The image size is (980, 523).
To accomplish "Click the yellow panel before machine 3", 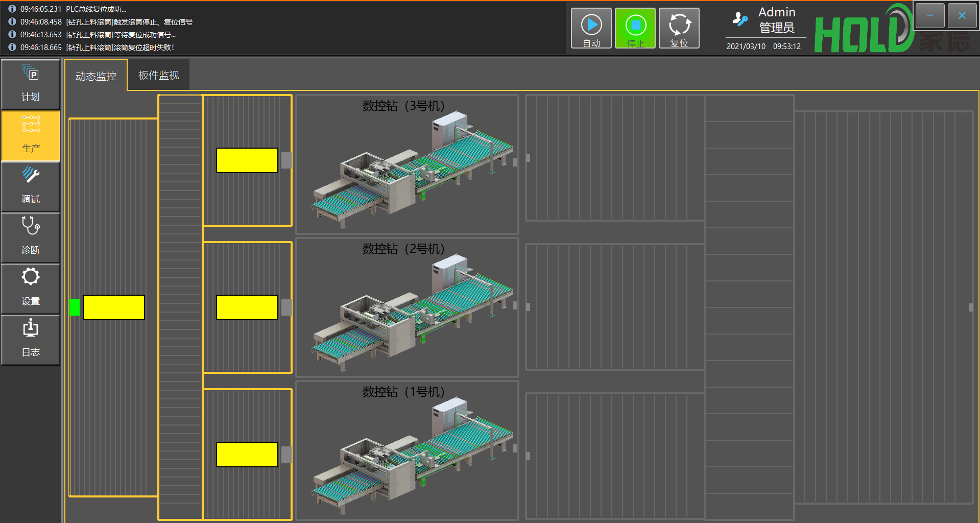I will click(247, 160).
